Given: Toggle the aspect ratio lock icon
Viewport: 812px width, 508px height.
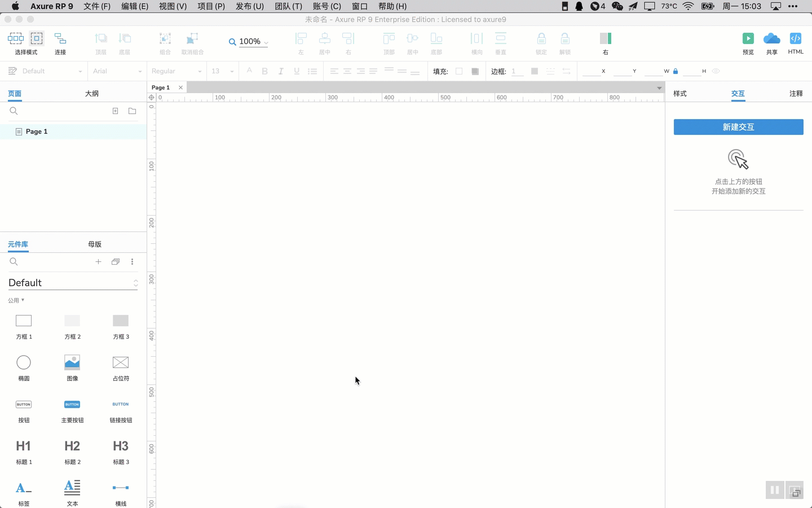Looking at the screenshot, I should (676, 71).
